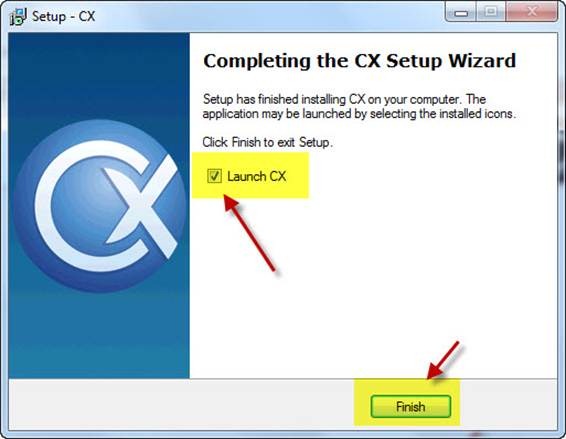Image resolution: width=566 pixels, height=439 pixels.
Task: Click the 'Click Finish to exit Setup.' text
Action: point(267,142)
